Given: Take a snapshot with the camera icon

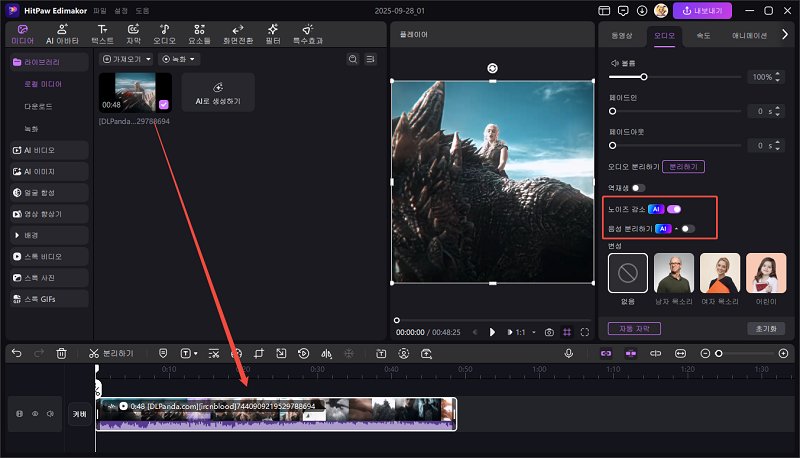Looking at the screenshot, I should click(x=549, y=332).
